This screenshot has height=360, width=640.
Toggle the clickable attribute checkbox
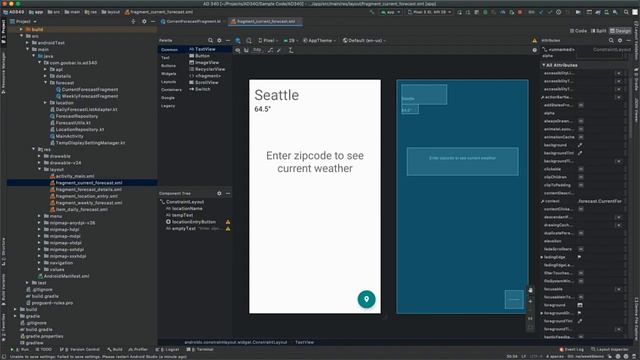(580, 169)
